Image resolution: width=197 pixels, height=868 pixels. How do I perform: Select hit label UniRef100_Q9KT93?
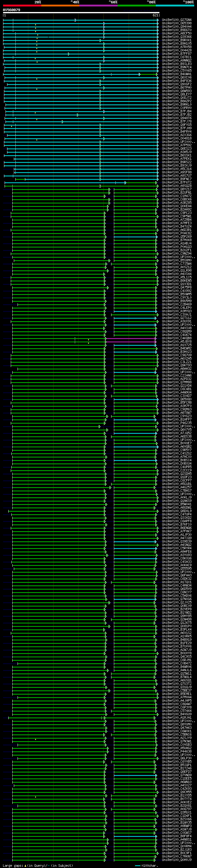177,365
